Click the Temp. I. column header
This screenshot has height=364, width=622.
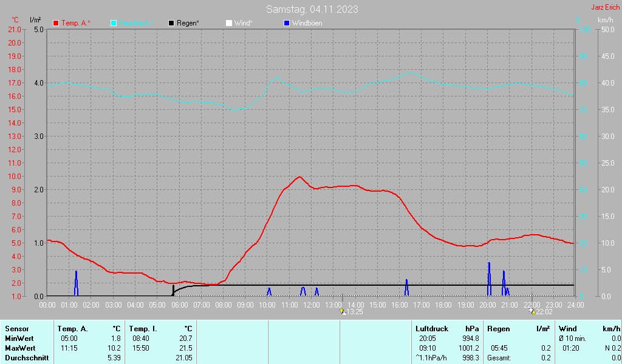143,328
